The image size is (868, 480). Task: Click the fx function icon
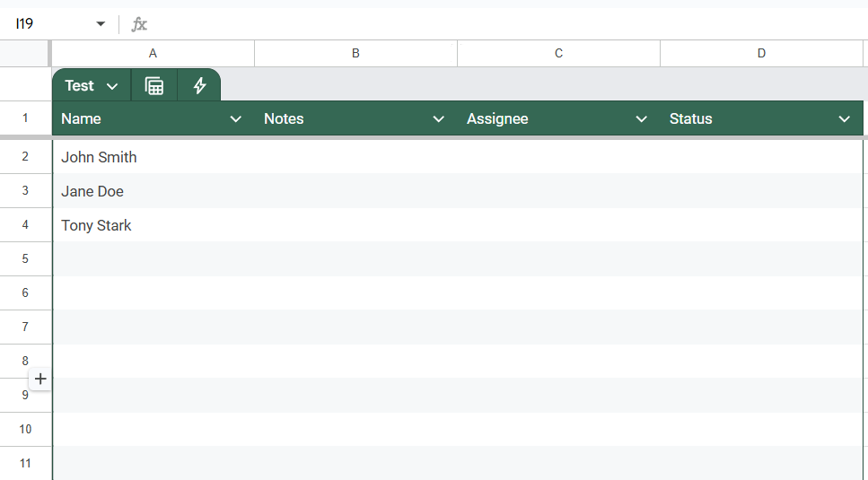point(139,24)
